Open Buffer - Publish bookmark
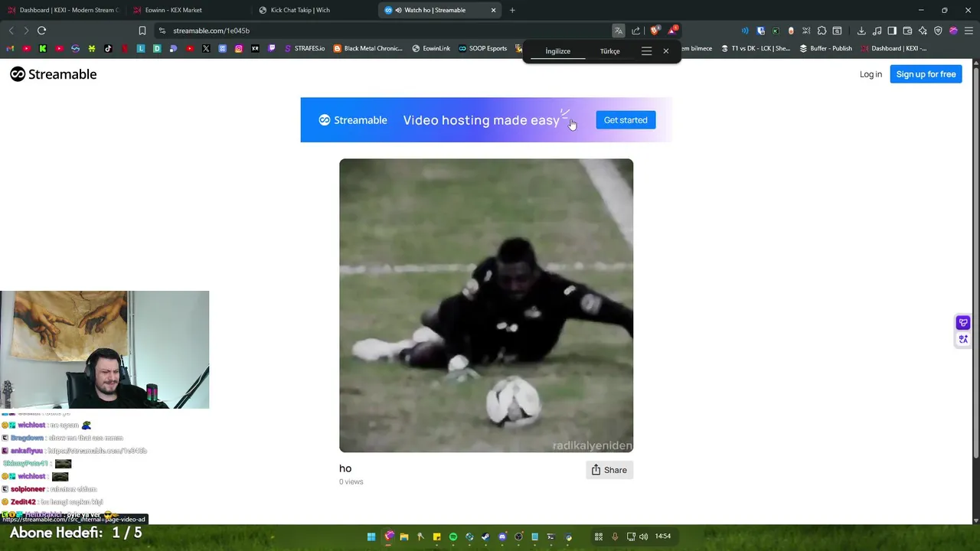The width and height of the screenshot is (980, 551). [x=826, y=48]
